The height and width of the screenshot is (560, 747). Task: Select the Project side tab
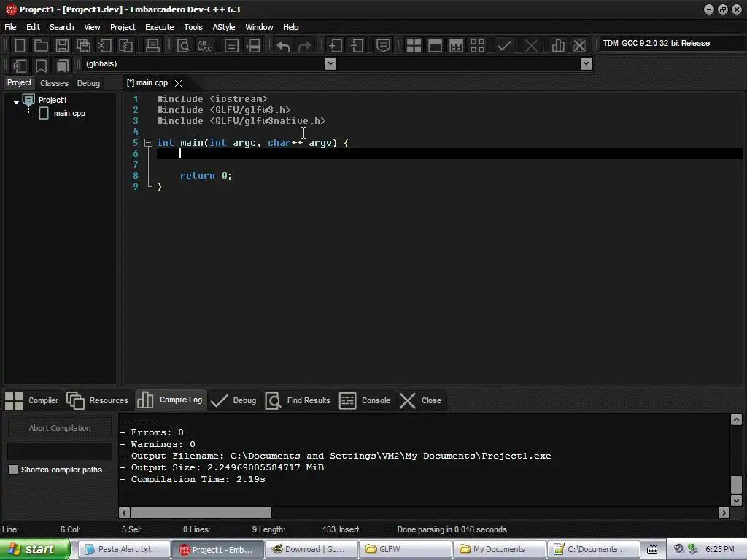(x=19, y=82)
